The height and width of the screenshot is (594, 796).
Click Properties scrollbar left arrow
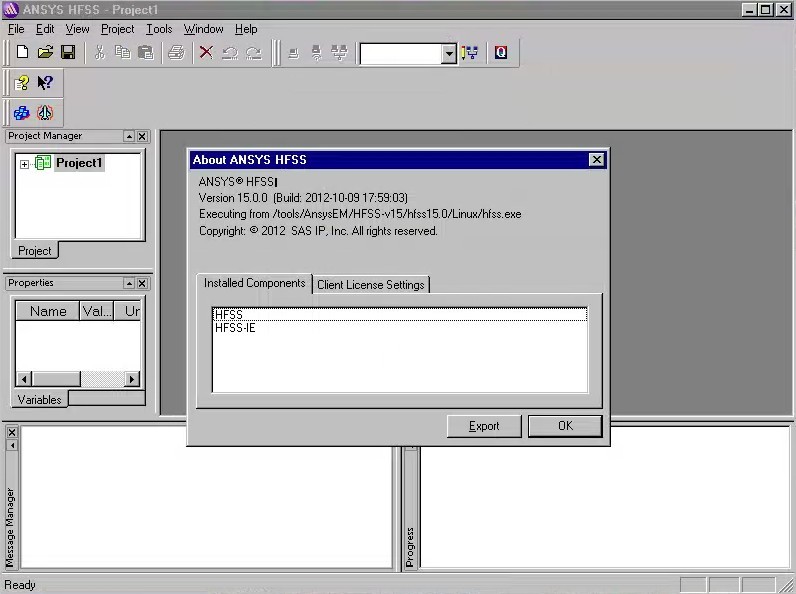24,379
